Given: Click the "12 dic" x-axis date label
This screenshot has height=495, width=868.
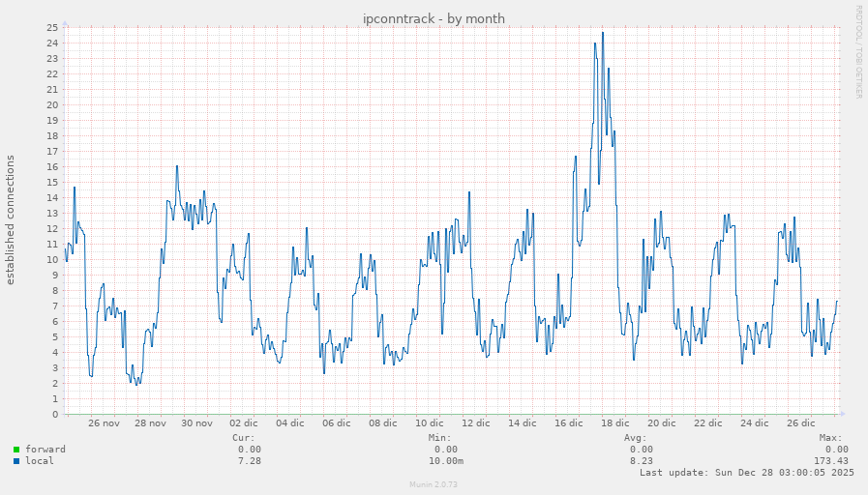Looking at the screenshot, I should (x=476, y=423).
